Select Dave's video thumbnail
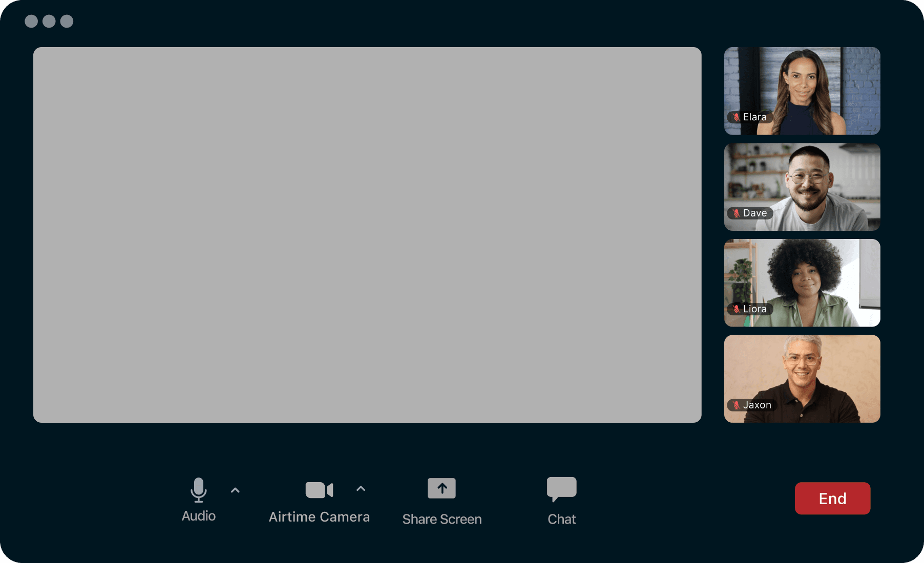924x563 pixels. tap(802, 187)
